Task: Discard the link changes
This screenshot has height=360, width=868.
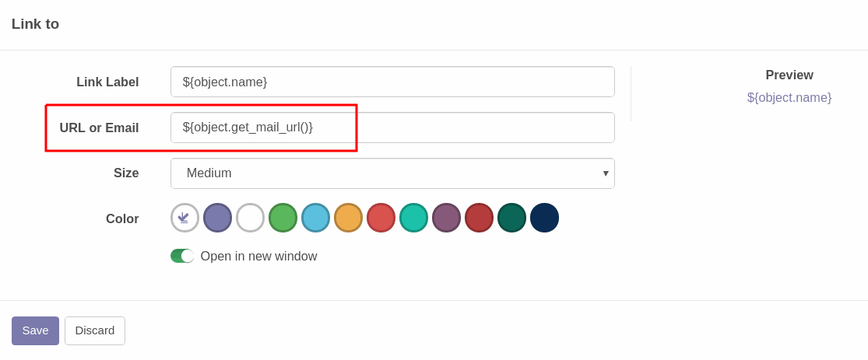Action: (95, 330)
